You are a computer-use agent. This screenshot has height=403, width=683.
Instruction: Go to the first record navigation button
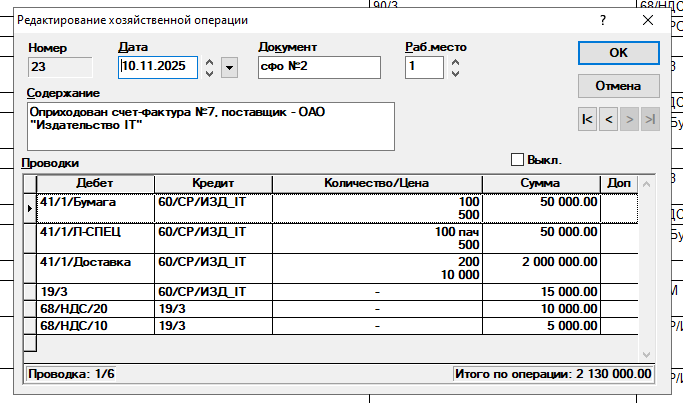pyautogui.click(x=587, y=119)
